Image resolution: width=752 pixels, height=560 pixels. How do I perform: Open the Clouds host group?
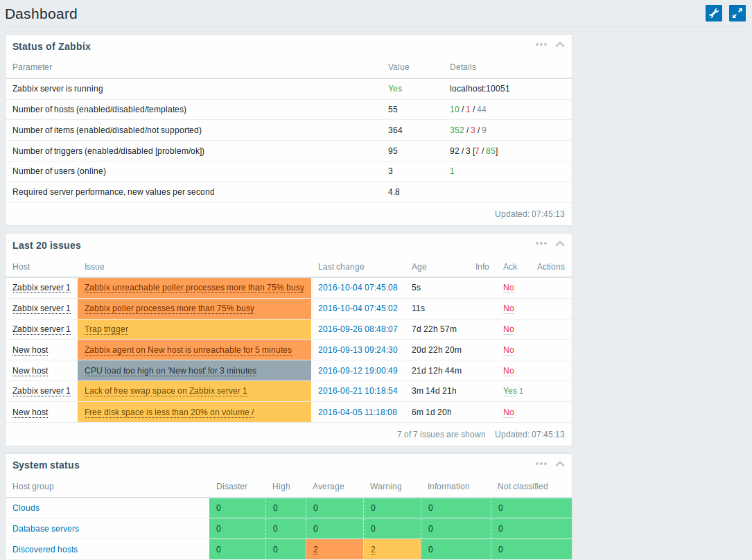pyautogui.click(x=26, y=508)
